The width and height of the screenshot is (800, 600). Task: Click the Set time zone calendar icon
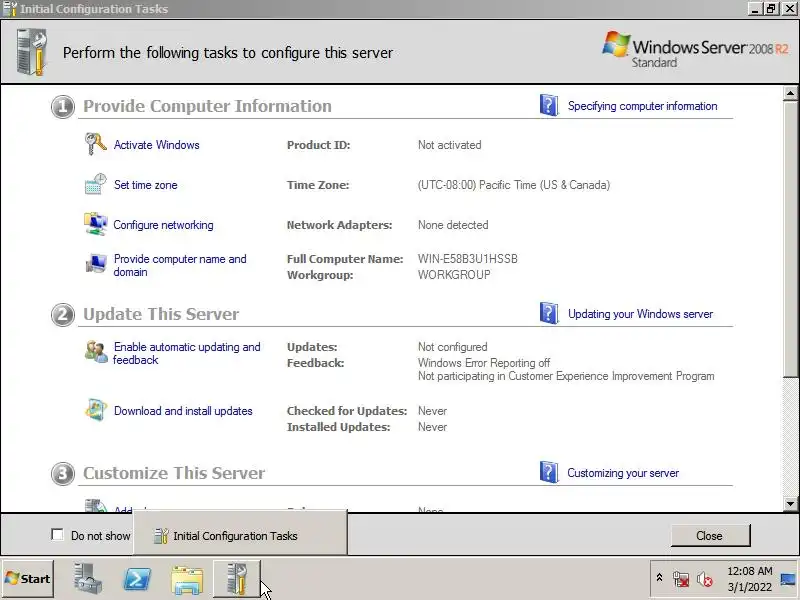coord(95,184)
